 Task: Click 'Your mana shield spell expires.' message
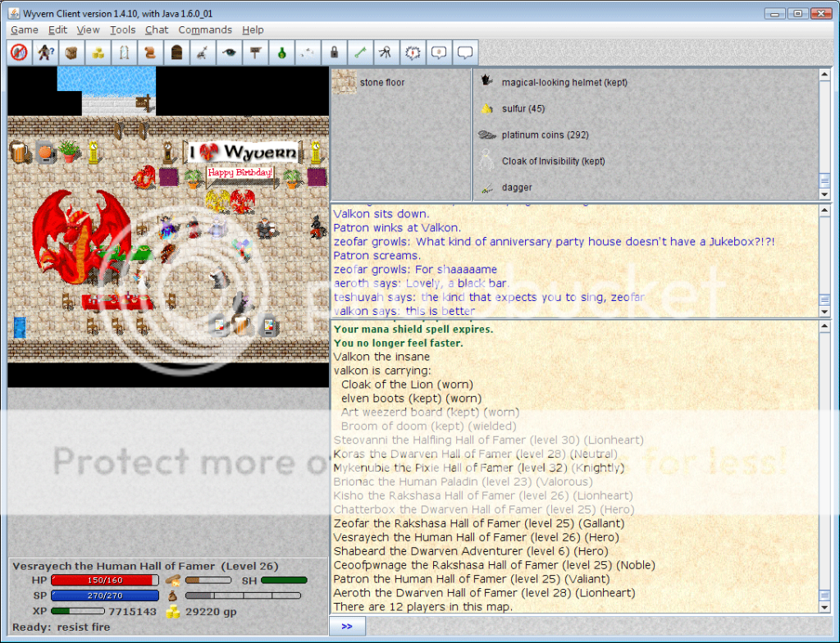413,329
